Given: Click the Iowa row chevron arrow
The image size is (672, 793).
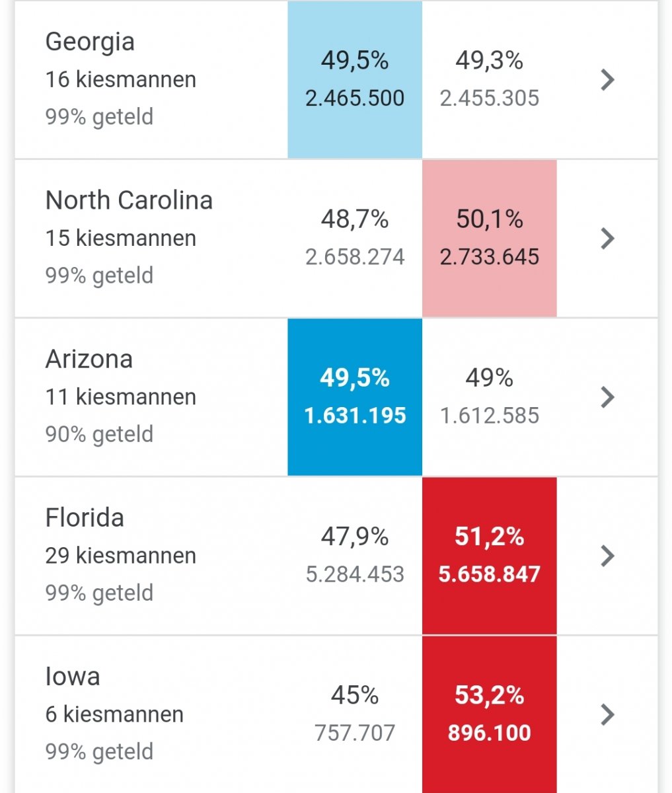Looking at the screenshot, I should (x=607, y=714).
